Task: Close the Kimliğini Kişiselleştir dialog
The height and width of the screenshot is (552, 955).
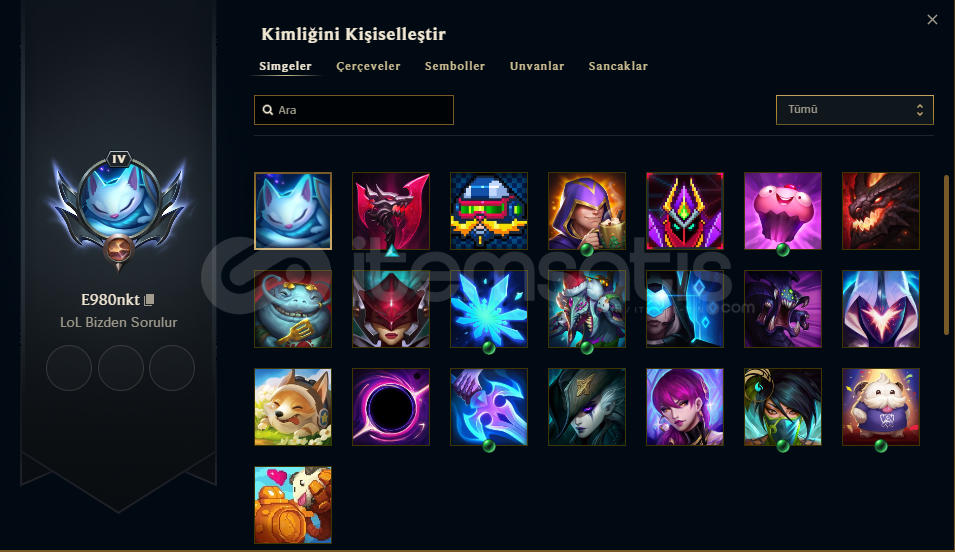Action: point(932,19)
